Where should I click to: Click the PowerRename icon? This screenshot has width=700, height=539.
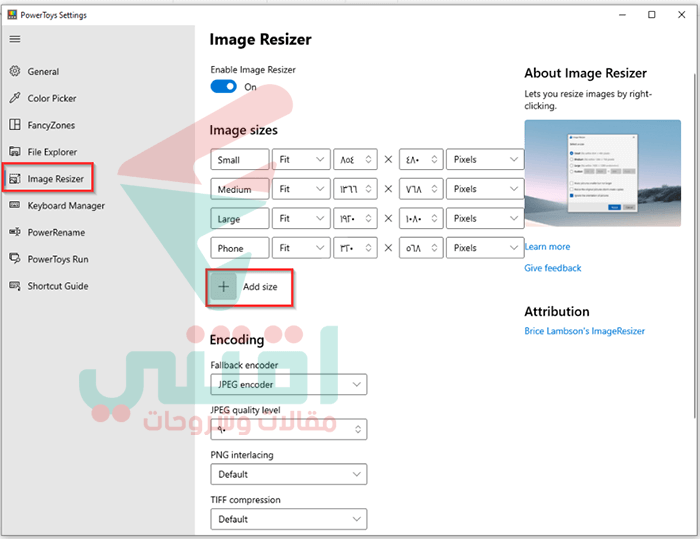[x=15, y=232]
